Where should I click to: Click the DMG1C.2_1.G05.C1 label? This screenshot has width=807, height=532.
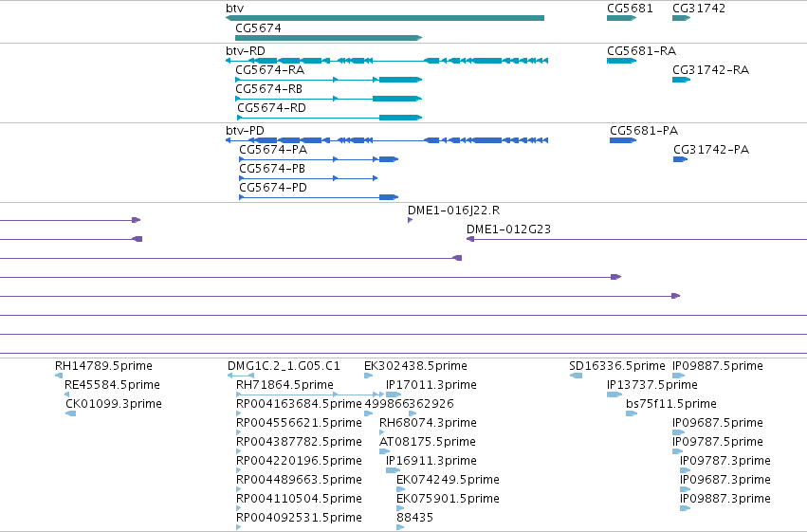[284, 366]
